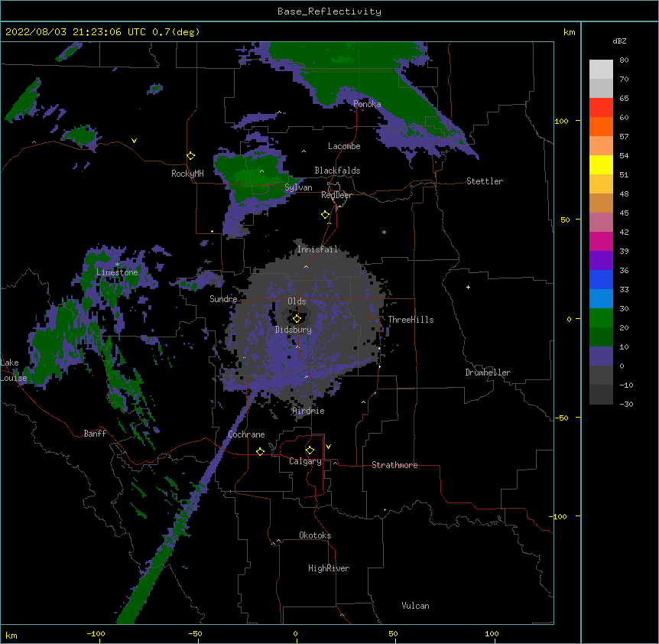This screenshot has width=659, height=644.
Task: Click the dBZ legend heading
Action: click(x=619, y=41)
